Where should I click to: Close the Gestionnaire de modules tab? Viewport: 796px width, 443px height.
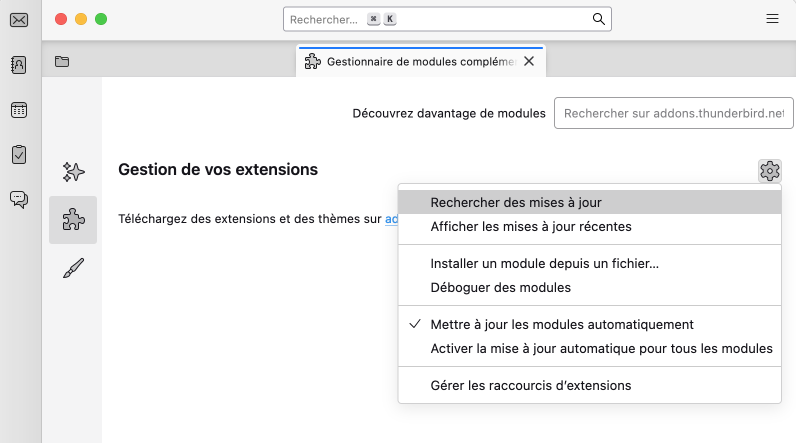[x=529, y=62]
